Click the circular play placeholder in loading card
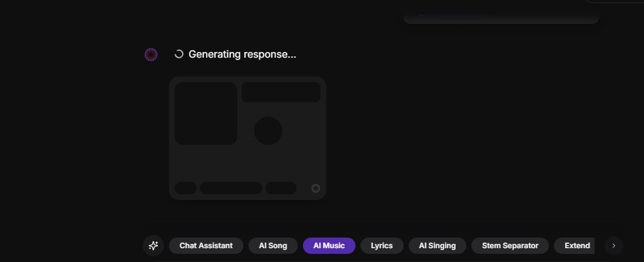The width and height of the screenshot is (644, 262). pyautogui.click(x=268, y=130)
